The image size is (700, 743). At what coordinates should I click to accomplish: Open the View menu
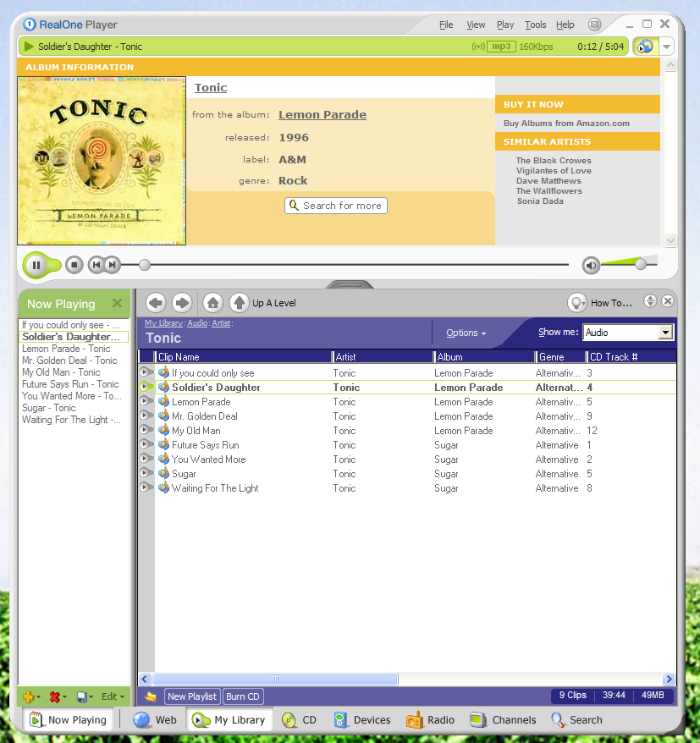(x=476, y=25)
